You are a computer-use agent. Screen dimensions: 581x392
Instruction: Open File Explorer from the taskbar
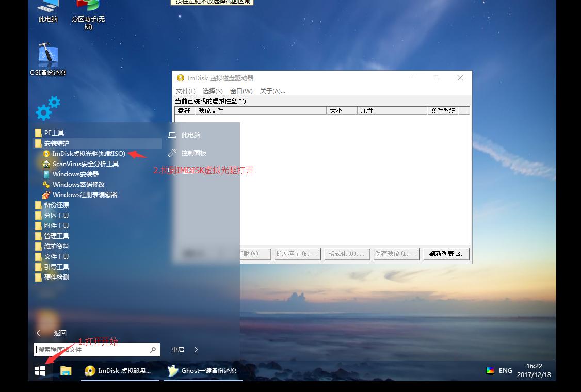click(x=66, y=371)
